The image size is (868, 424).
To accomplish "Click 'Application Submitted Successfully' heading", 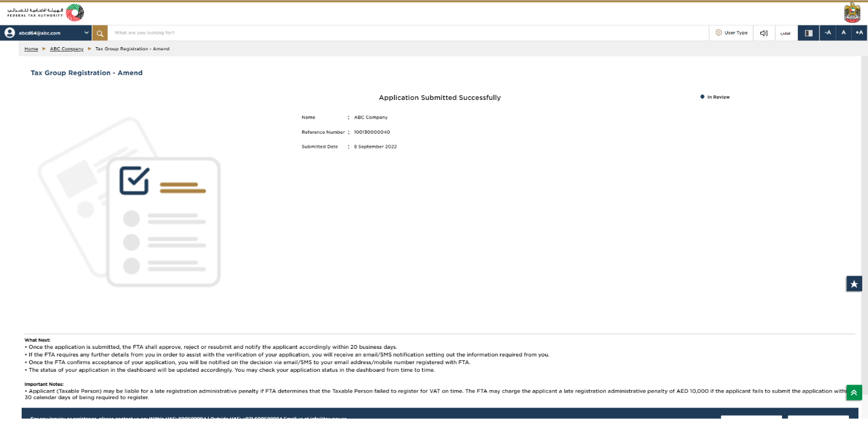I will 439,98.
